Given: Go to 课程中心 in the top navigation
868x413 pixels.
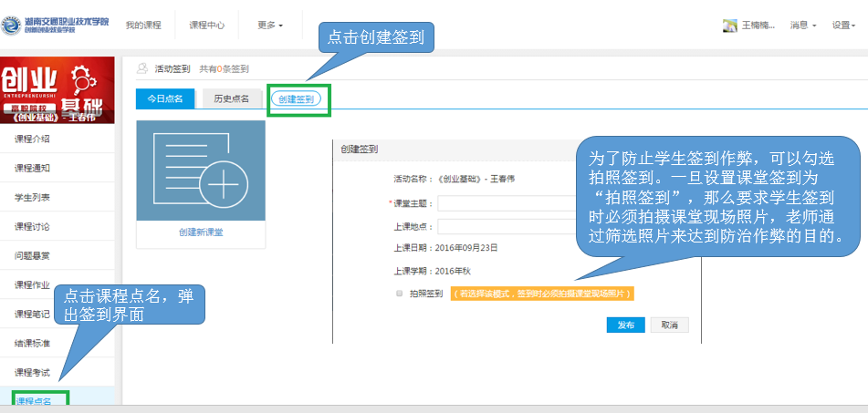Looking at the screenshot, I should [x=206, y=26].
